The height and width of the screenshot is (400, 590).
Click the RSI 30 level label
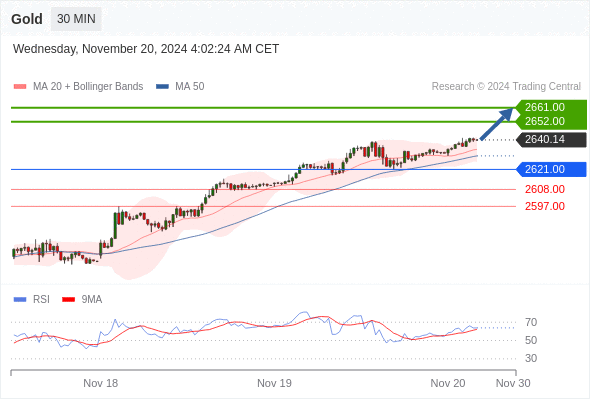(531, 358)
